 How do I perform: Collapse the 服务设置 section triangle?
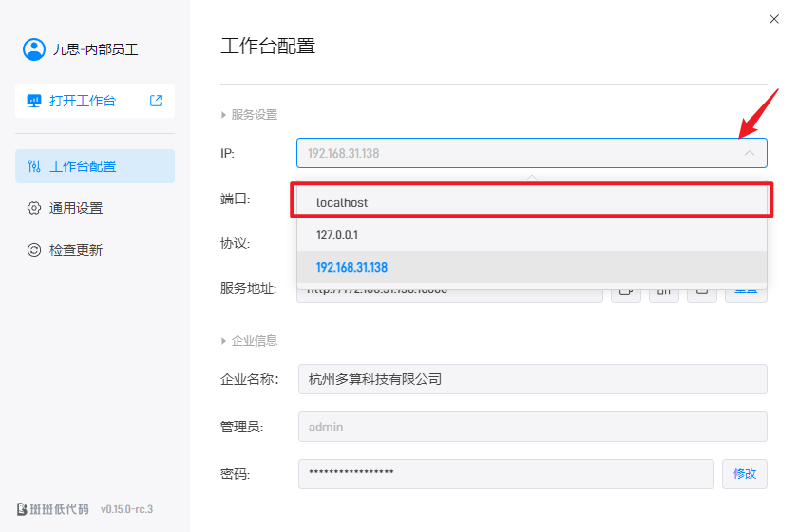coord(224,115)
